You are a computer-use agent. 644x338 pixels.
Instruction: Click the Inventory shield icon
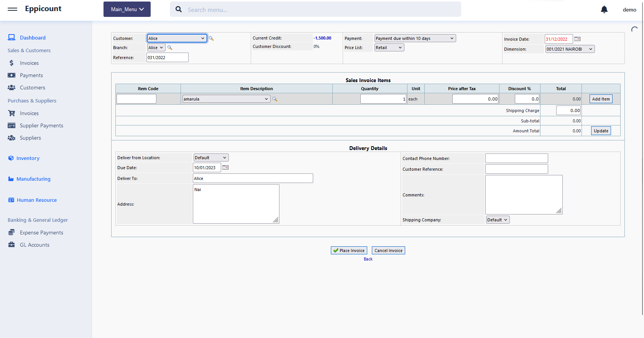[x=11, y=158]
